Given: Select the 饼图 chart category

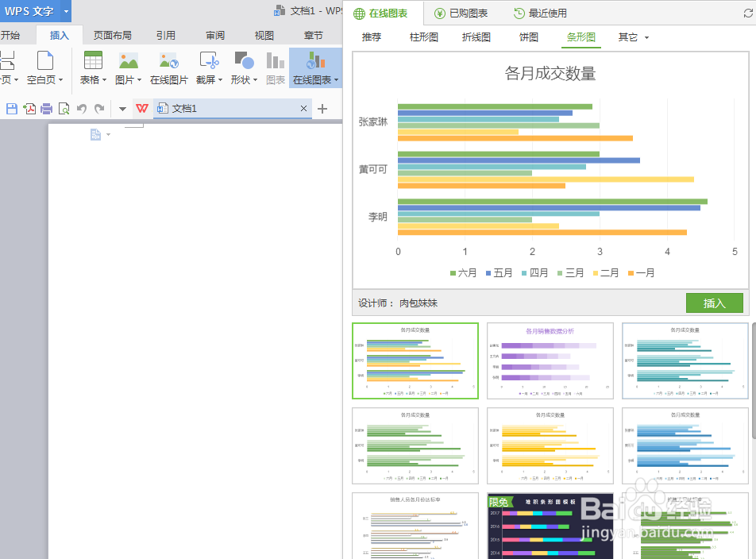Looking at the screenshot, I should point(528,37).
